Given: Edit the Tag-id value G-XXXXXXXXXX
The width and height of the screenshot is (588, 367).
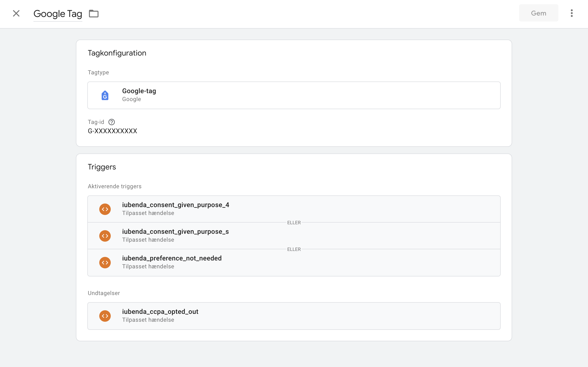Looking at the screenshot, I should pyautogui.click(x=112, y=131).
